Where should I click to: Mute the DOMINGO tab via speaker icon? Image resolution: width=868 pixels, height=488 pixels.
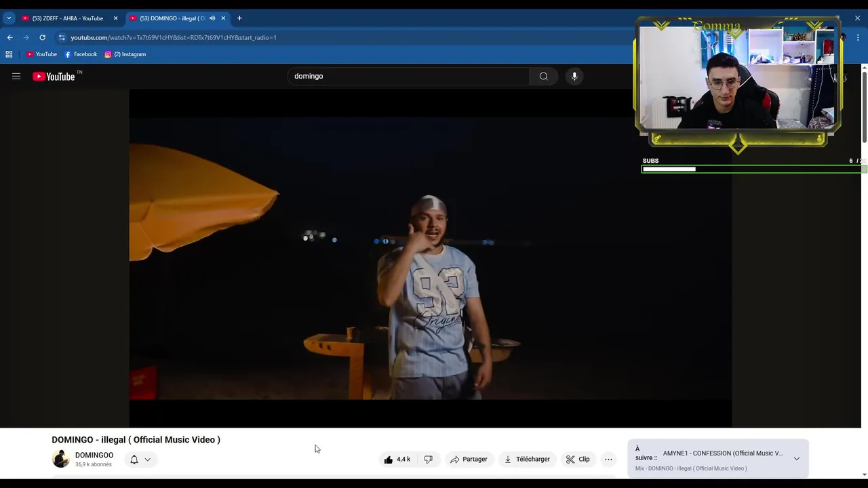click(x=212, y=18)
